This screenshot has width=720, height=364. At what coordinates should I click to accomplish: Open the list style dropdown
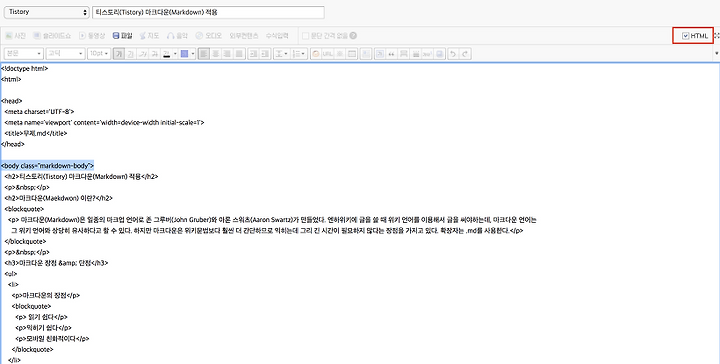click(x=299, y=54)
